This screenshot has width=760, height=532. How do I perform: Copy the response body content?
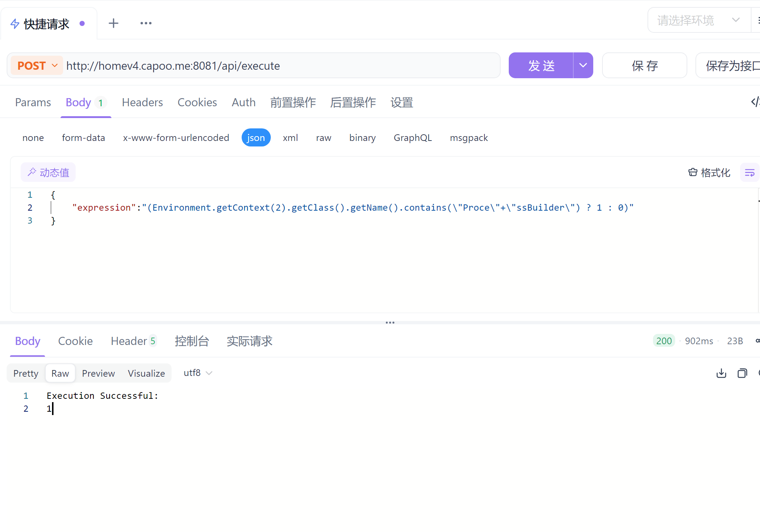tap(742, 373)
